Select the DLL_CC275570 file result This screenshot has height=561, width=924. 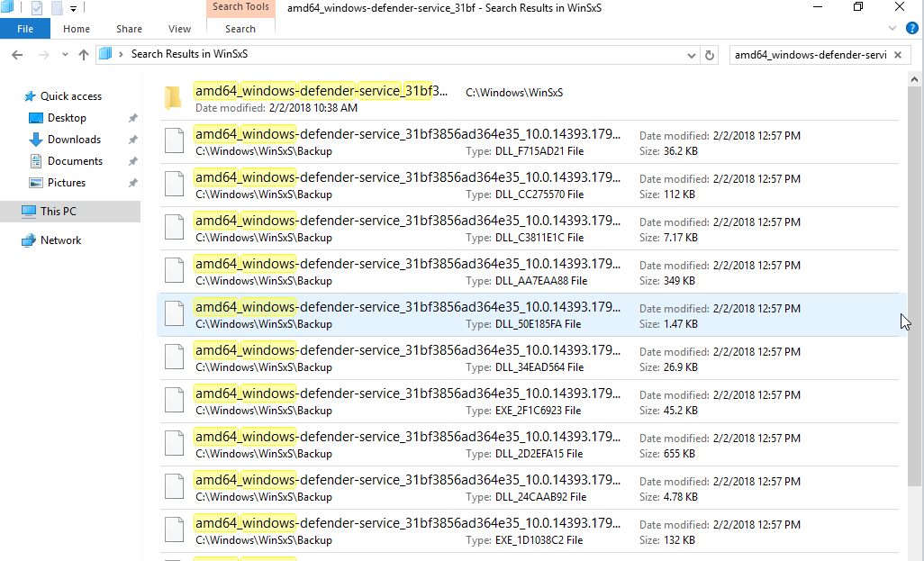[x=530, y=185]
